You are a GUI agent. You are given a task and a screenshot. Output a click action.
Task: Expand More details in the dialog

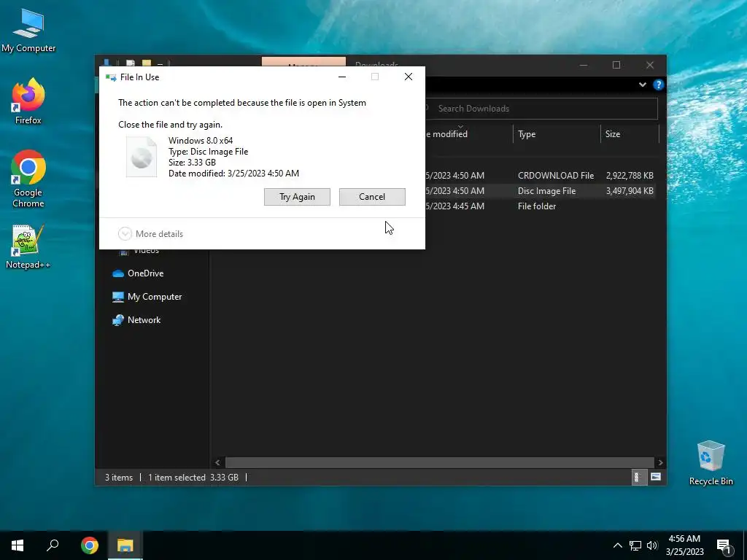pos(150,234)
